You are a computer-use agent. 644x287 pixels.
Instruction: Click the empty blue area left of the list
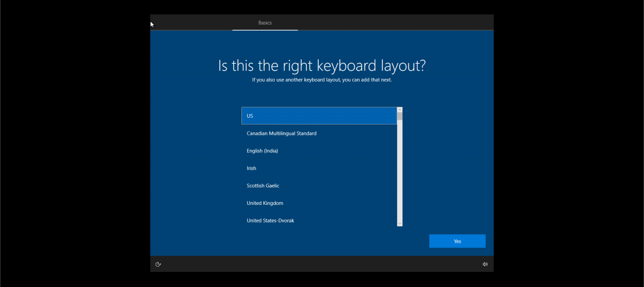click(195, 168)
